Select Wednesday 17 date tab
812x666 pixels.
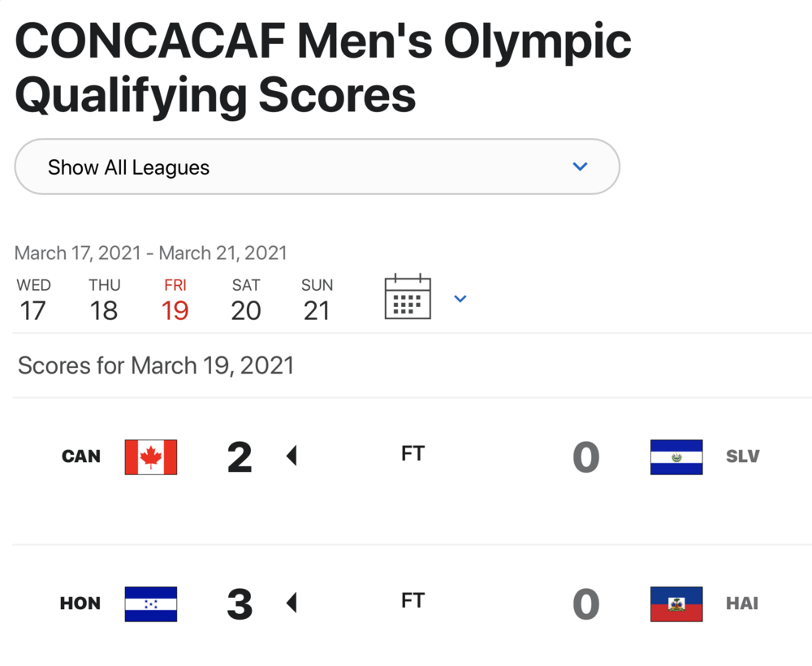[33, 299]
